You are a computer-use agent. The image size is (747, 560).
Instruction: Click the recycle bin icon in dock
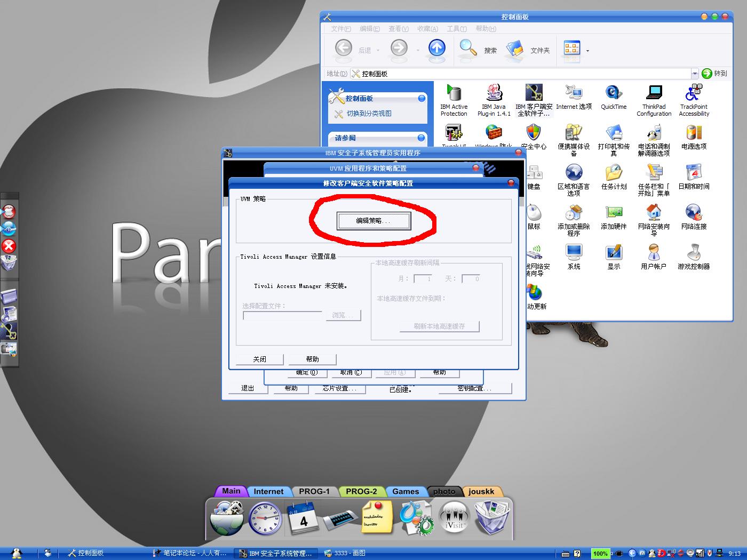point(492,518)
